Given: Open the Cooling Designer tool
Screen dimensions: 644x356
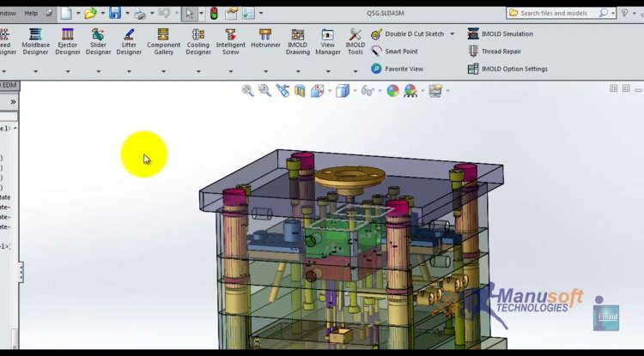Looking at the screenshot, I should tap(198, 42).
